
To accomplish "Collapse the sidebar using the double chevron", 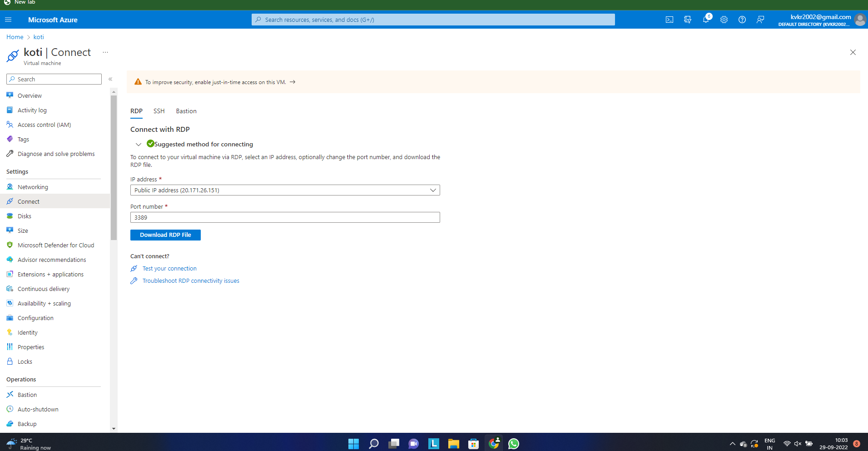I will [110, 79].
